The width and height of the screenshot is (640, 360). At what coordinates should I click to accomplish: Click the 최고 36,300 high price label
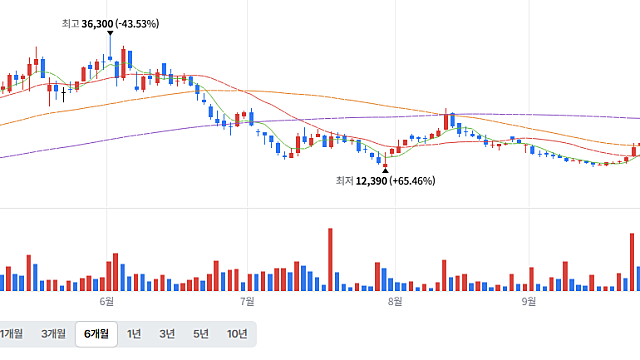pyautogui.click(x=110, y=24)
